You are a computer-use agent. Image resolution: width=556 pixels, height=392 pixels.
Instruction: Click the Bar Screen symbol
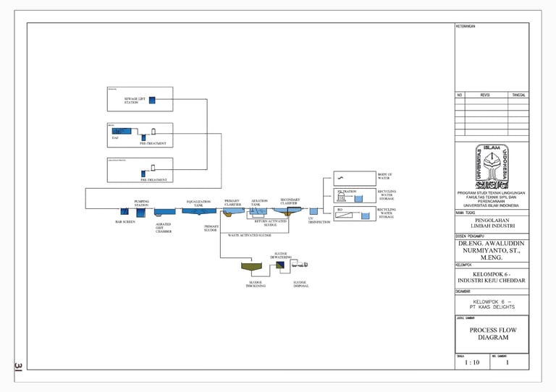click(125, 211)
